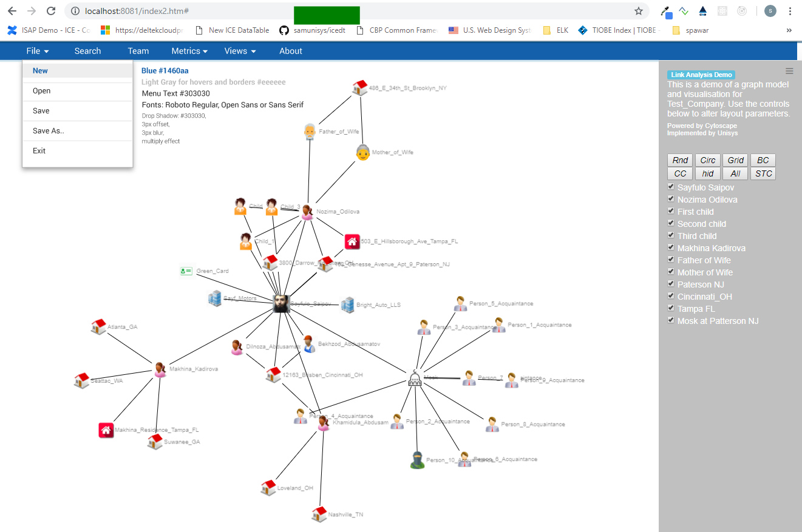Click the Person_10 masked figure icon
The width and height of the screenshot is (802, 532).
tap(416, 460)
